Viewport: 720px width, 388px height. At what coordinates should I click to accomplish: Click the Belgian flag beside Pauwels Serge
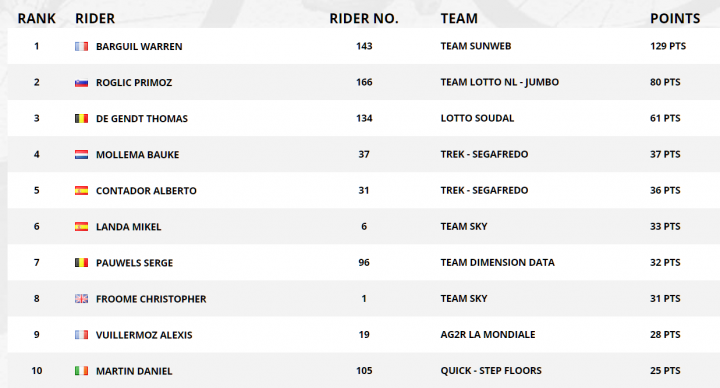[81, 263]
